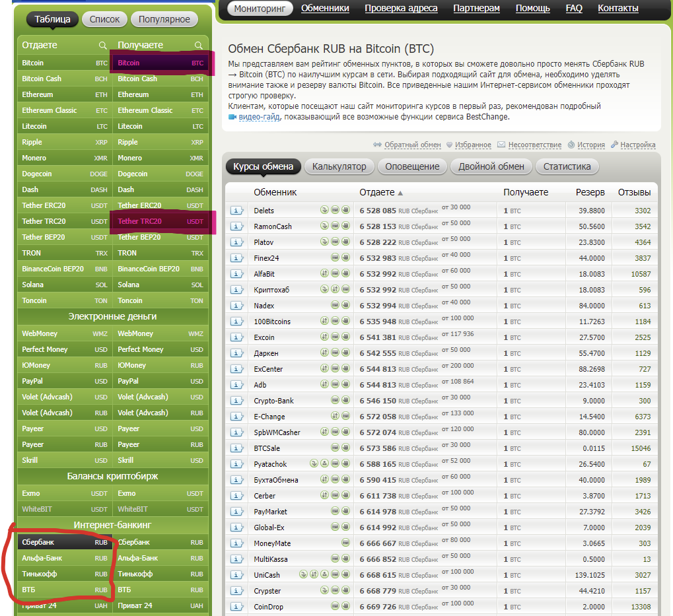The height and width of the screenshot is (616, 673).
Task: Open the AlfaBit exchanger link
Action: [265, 274]
